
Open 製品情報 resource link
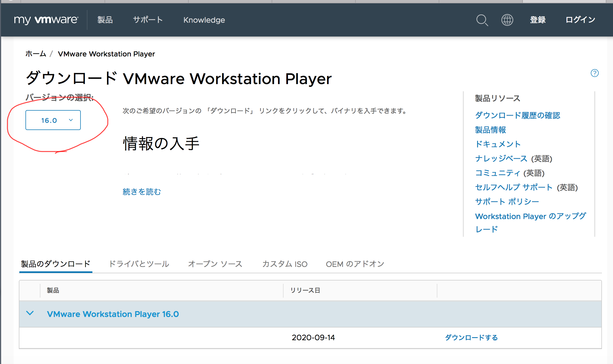(490, 130)
